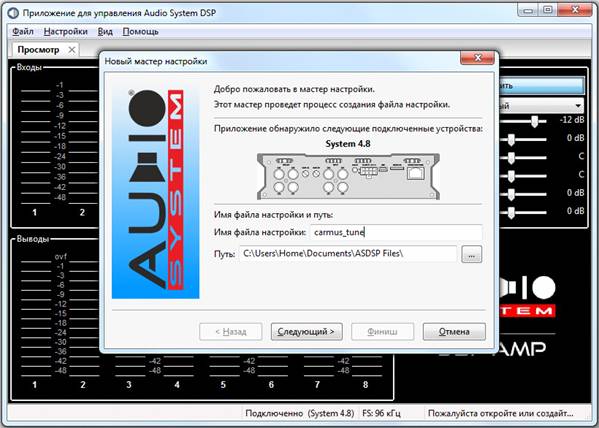Click the slider handle at -12 dB
The image size is (599, 428).
(x=534, y=121)
